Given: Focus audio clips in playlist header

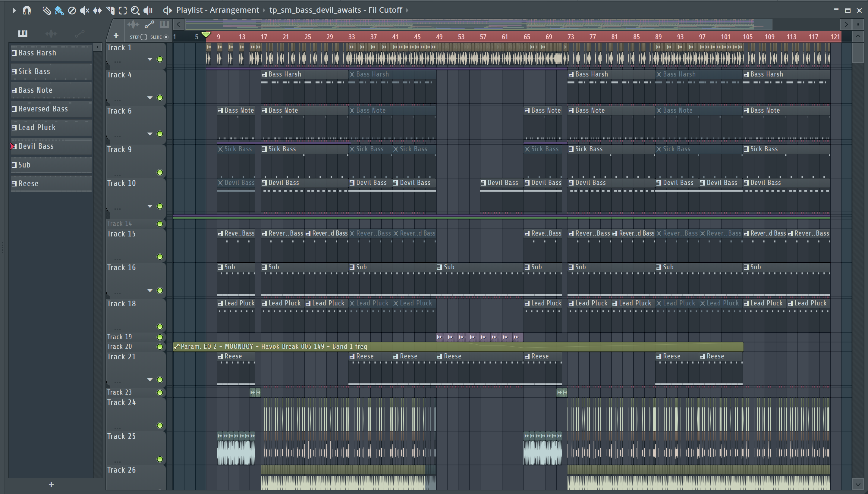Looking at the screenshot, I should (x=133, y=24).
